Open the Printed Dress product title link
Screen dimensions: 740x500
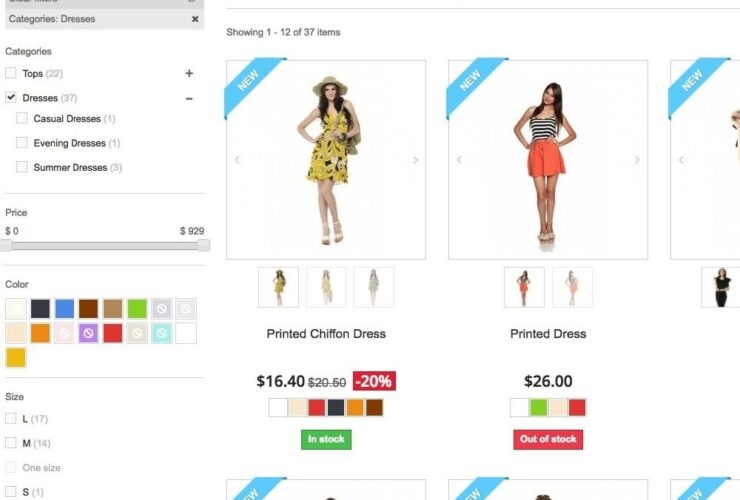(x=548, y=334)
